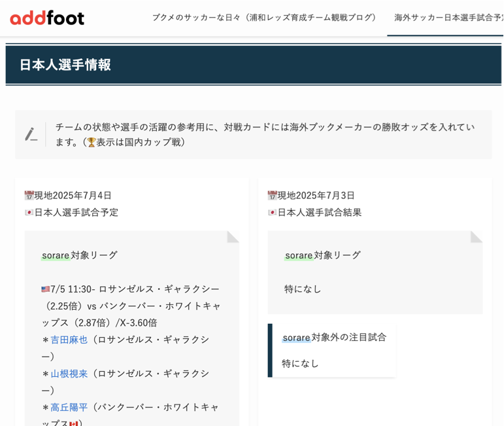504x426 pixels.
Task: Open 山根視来 player link
Action: (69, 374)
